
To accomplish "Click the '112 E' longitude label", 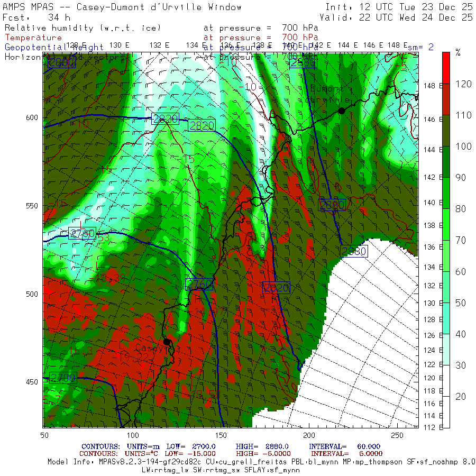I will point(433,427).
